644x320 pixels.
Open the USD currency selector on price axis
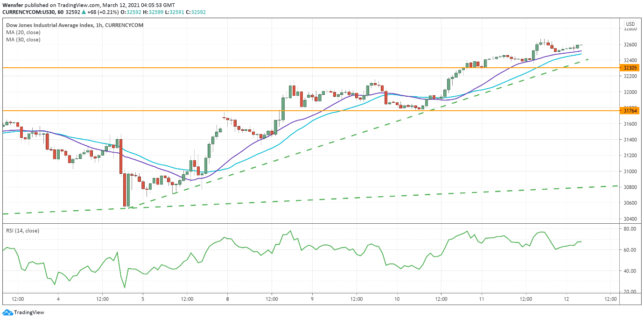(630, 24)
